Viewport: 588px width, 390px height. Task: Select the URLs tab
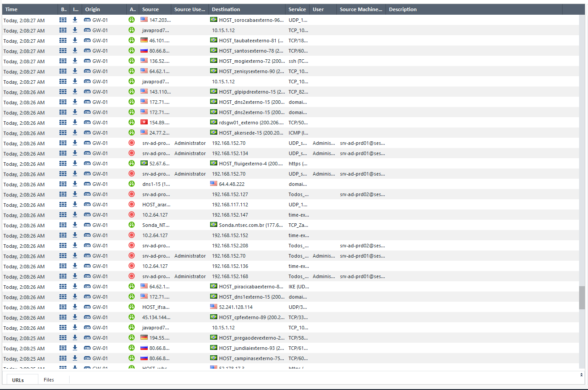click(18, 379)
